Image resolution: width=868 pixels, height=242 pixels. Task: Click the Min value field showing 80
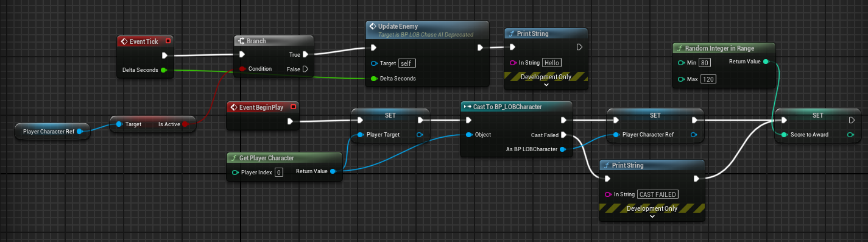coord(706,62)
